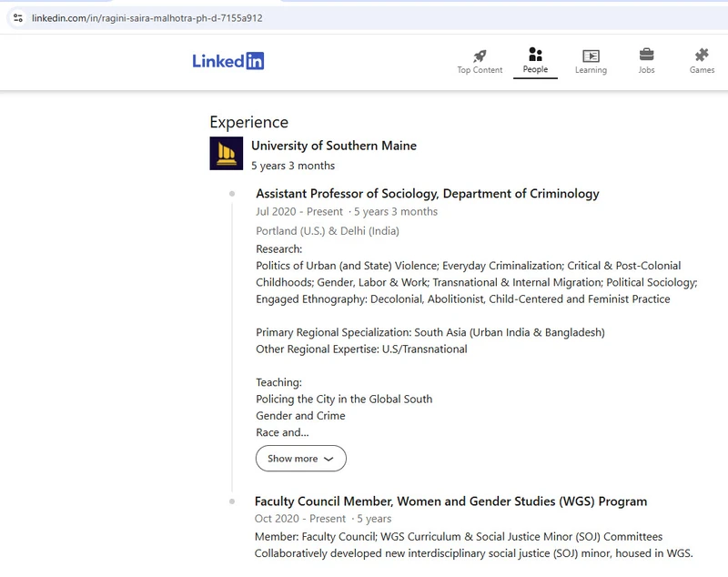Open University of Southern Maine company link
The height and width of the screenshot is (577, 728).
click(x=334, y=146)
